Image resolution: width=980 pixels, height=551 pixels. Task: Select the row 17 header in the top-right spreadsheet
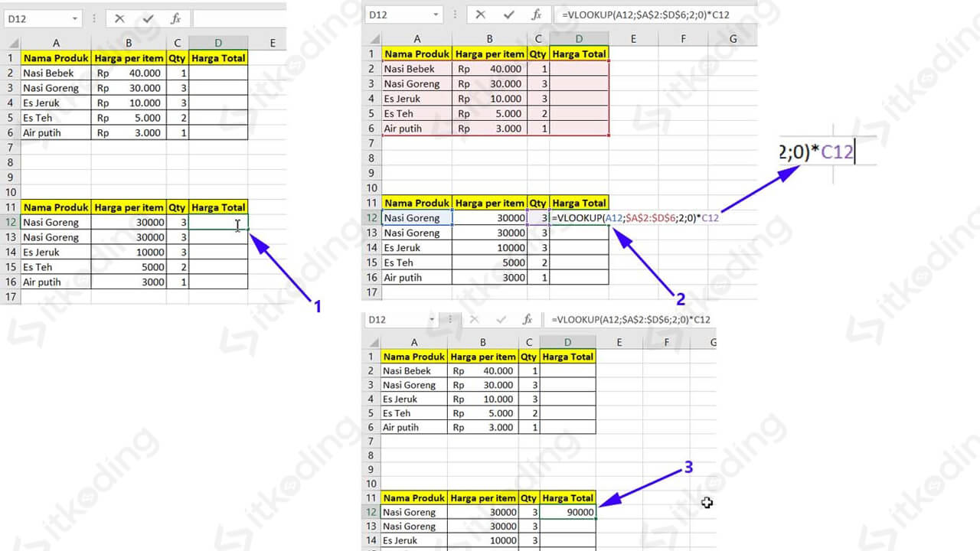(371, 292)
